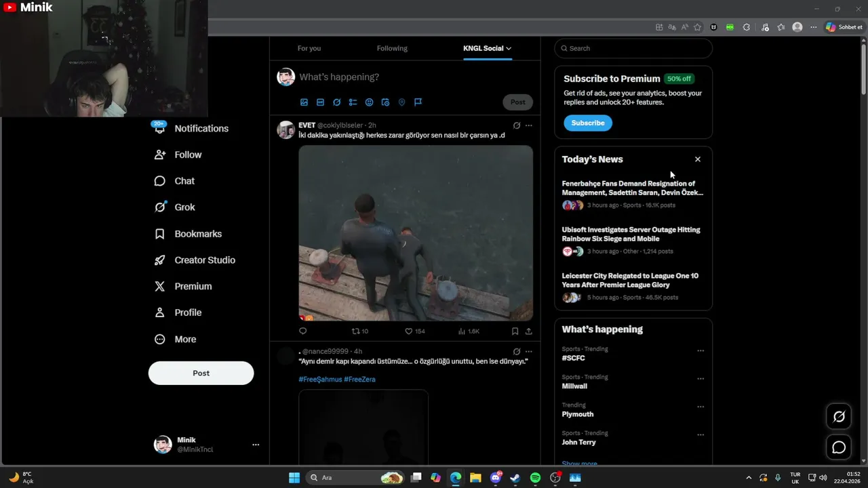Image resolution: width=868 pixels, height=488 pixels.
Task: Click flag icon in composer toolbar
Action: (418, 102)
